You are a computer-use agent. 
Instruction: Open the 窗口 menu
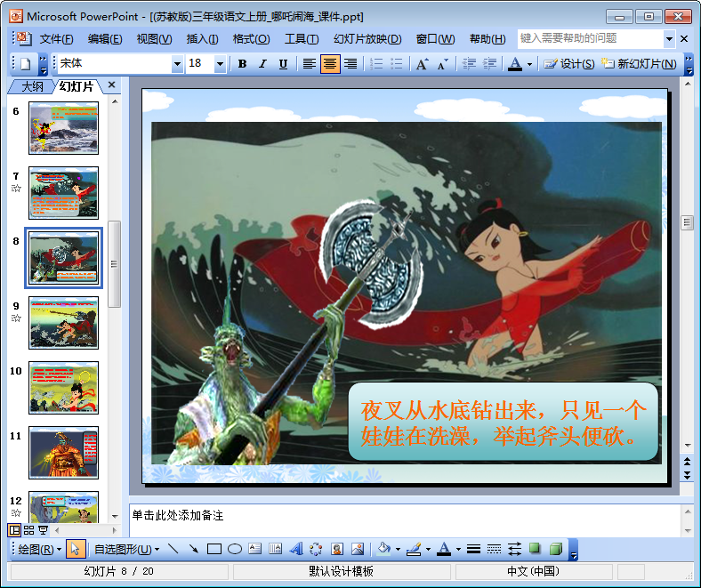pyautogui.click(x=435, y=39)
